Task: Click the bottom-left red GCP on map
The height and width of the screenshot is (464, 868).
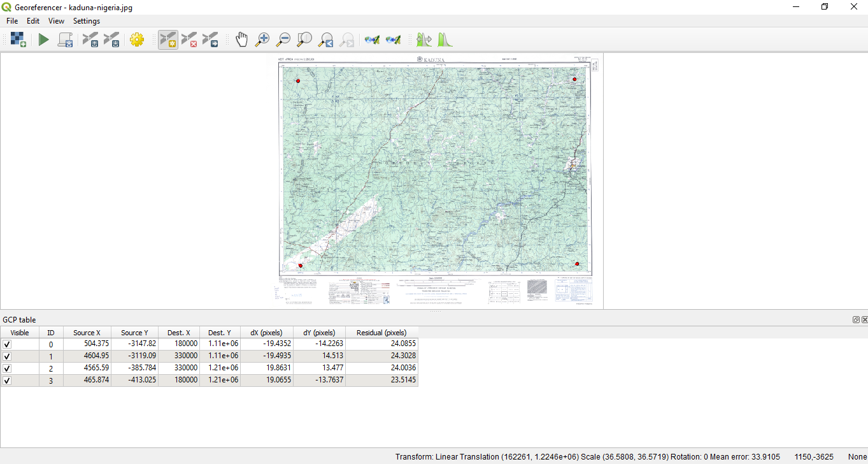Action: click(301, 265)
